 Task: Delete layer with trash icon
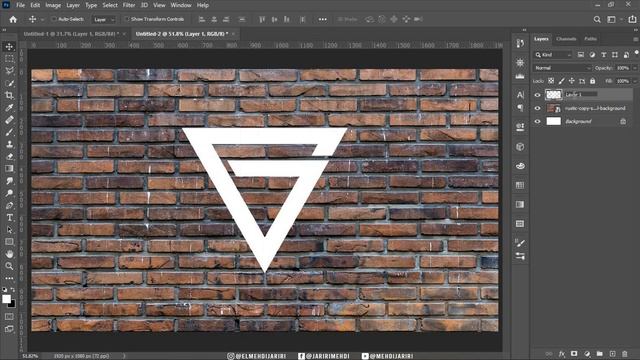pos(624,354)
